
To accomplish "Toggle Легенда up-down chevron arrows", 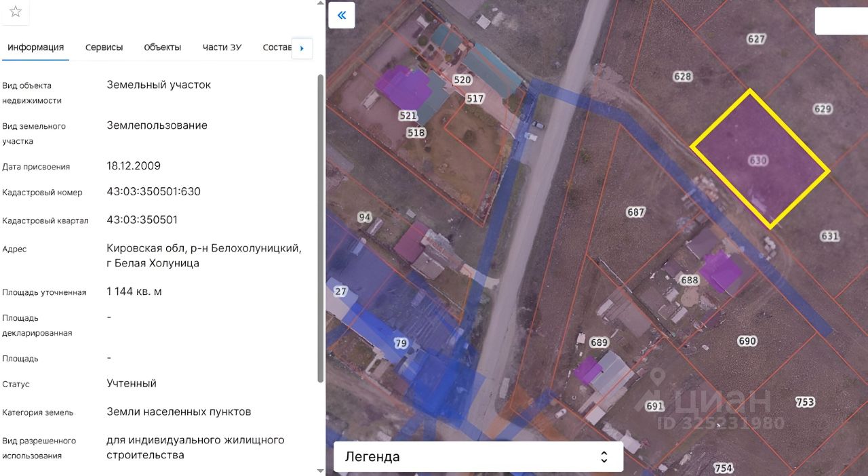I will coord(604,456).
